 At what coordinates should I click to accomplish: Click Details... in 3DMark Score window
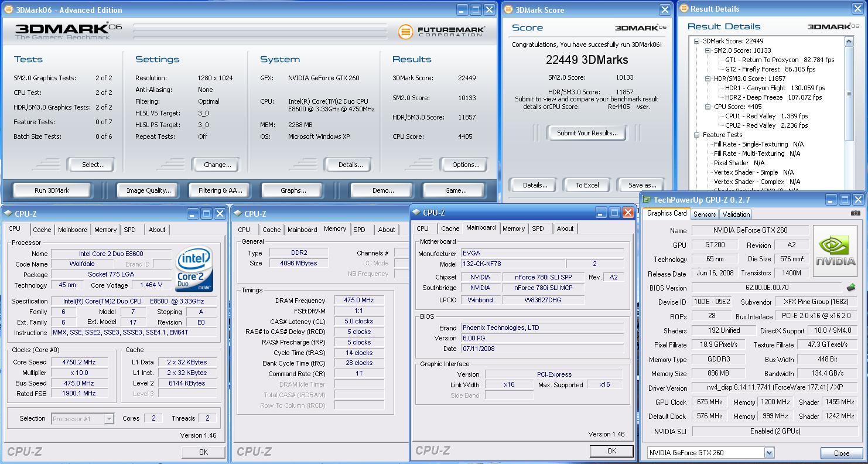tap(535, 185)
